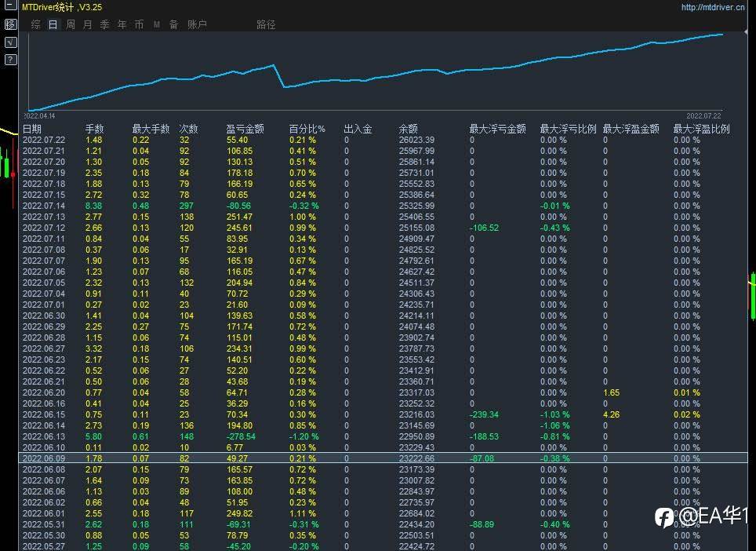This screenshot has height=551, width=756.
Task: Switch to the 币 currency tab
Action: tap(139, 24)
